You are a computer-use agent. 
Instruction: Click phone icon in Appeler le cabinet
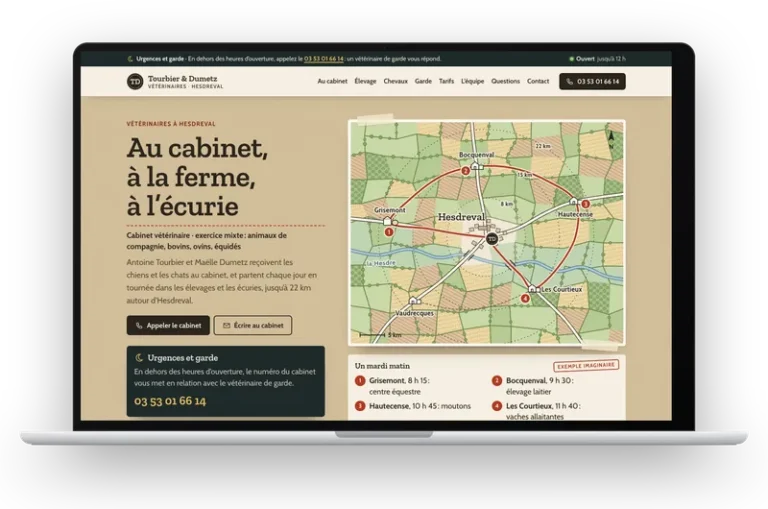pos(139,325)
